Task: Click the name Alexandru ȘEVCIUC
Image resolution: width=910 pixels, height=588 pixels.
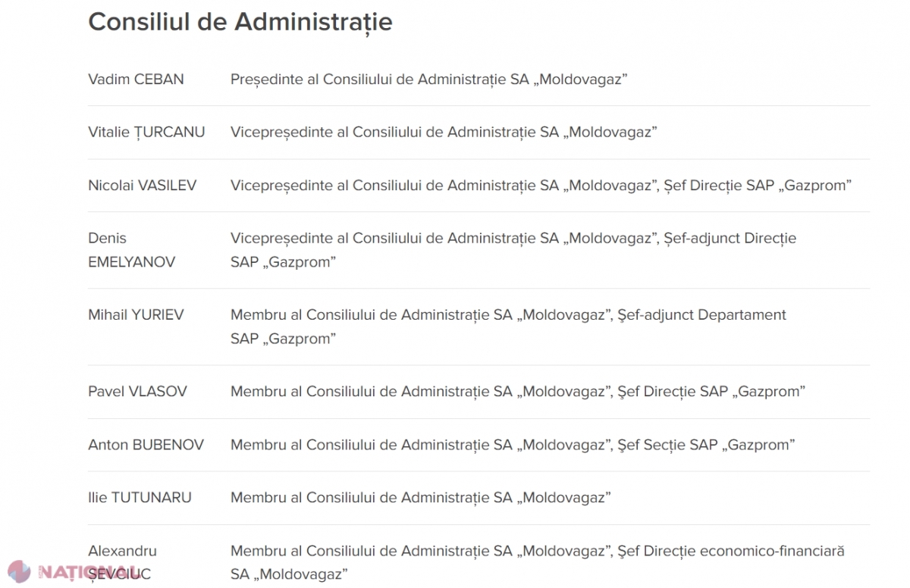Action: 123,562
